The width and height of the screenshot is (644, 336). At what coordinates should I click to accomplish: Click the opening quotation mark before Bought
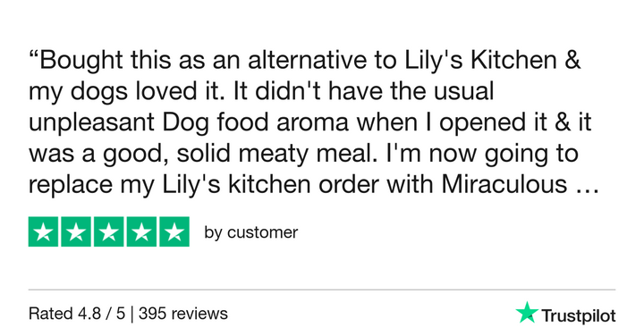click(x=34, y=55)
